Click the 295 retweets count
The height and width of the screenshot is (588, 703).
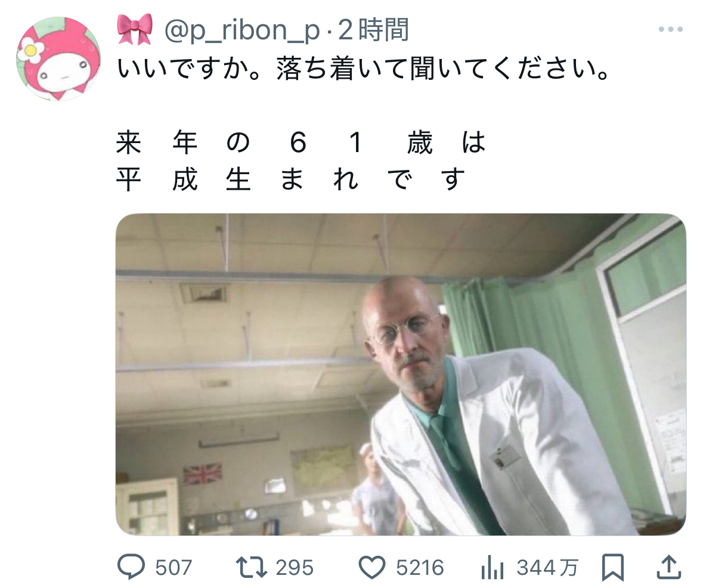295,568
